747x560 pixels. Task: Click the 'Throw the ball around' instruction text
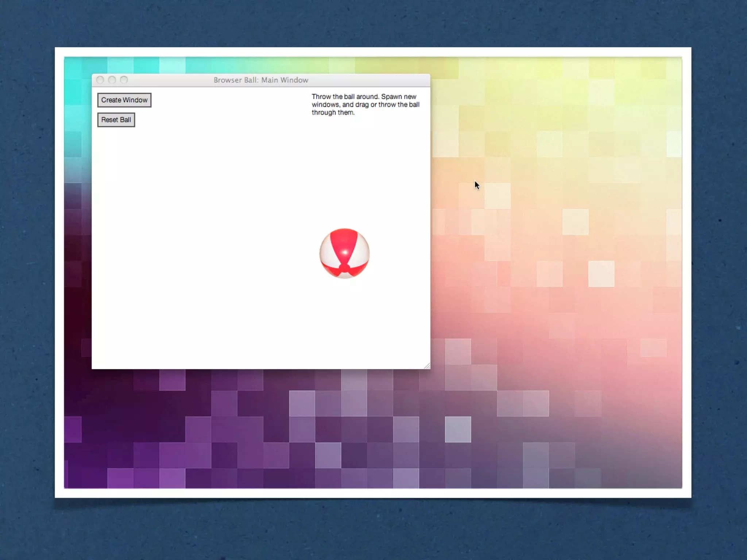(345, 97)
